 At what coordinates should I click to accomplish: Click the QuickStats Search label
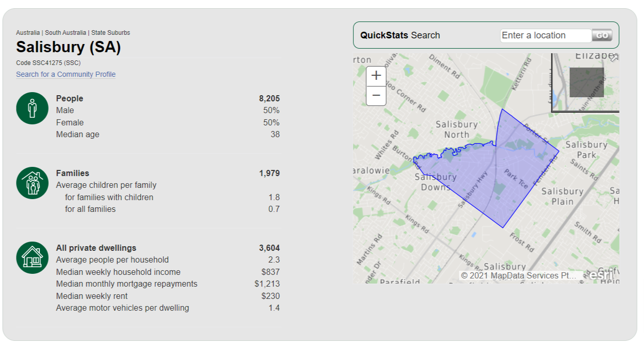coord(400,35)
